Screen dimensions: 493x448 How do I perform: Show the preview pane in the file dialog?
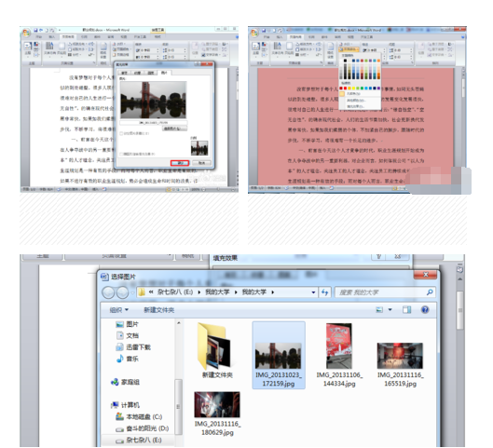click(x=407, y=310)
